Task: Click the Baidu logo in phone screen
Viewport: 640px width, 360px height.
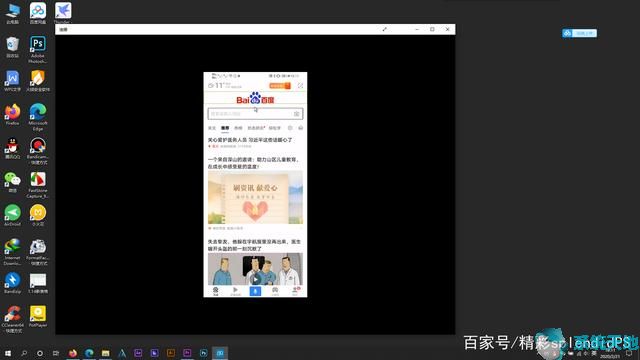Action: [255, 98]
